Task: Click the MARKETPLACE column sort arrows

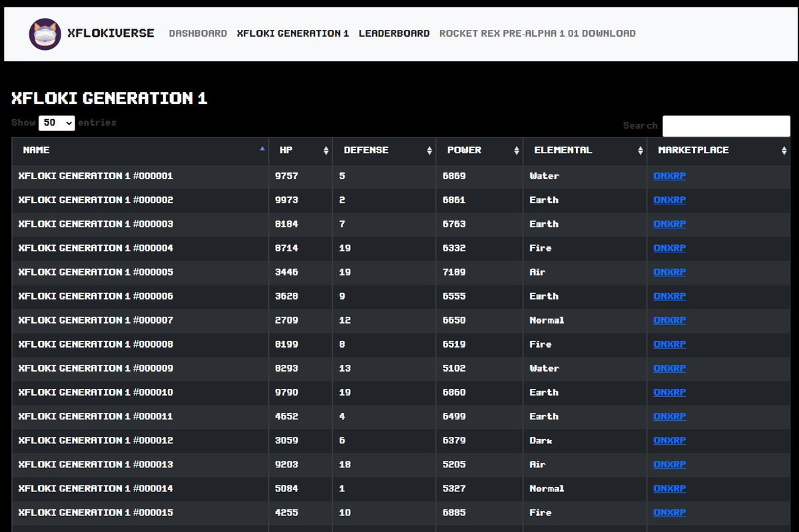Action: (x=784, y=150)
